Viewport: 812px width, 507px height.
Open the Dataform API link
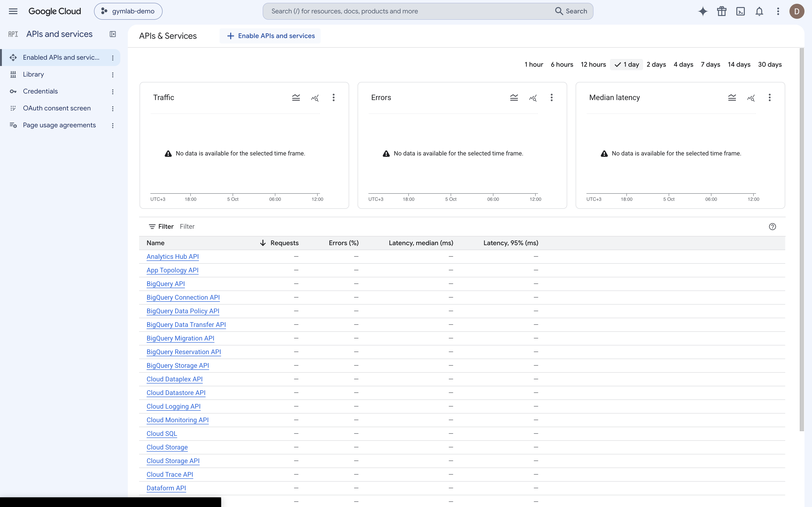[x=166, y=488]
